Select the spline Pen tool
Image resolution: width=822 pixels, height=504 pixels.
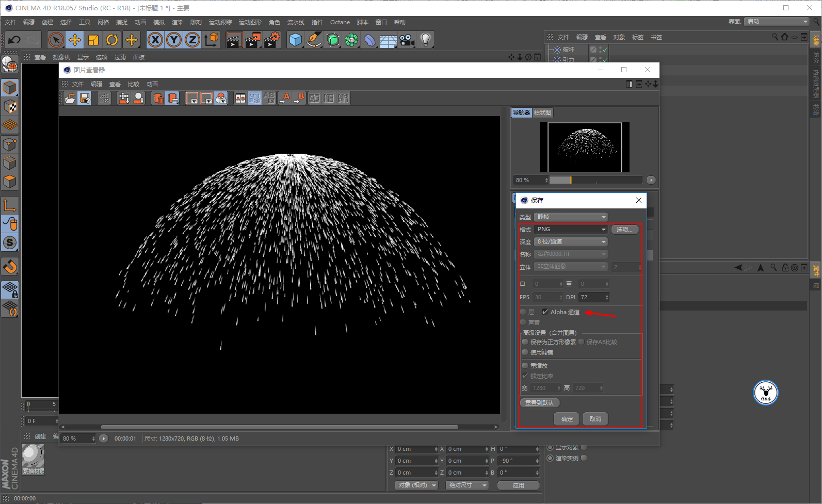314,40
